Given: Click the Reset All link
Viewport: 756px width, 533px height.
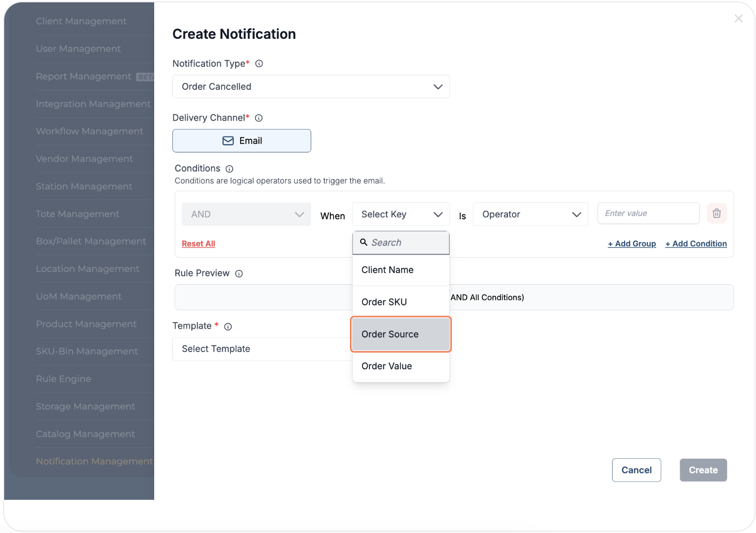Looking at the screenshot, I should [x=199, y=244].
